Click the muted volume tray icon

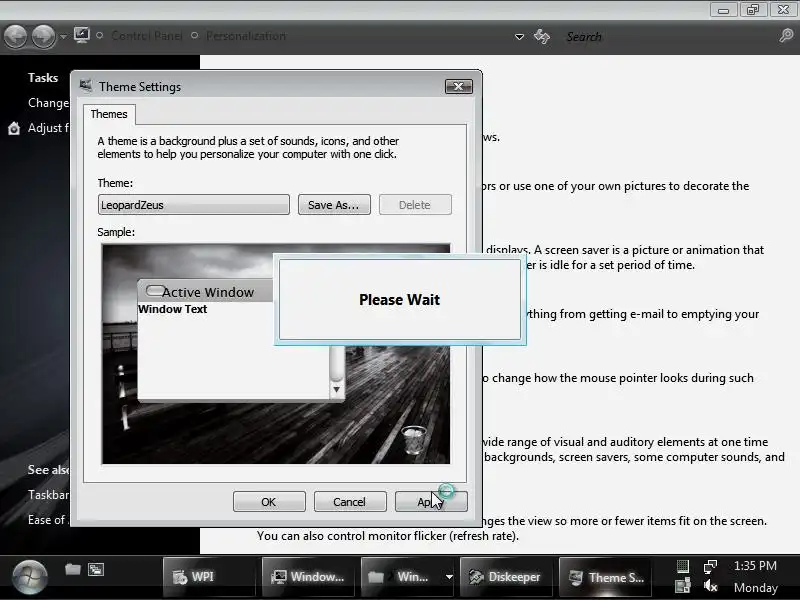pos(710,586)
